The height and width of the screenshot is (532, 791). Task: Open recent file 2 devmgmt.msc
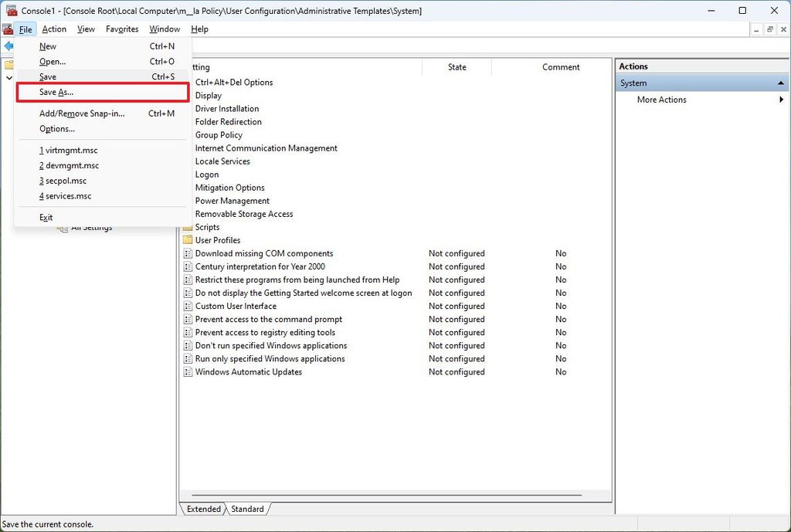click(x=68, y=164)
